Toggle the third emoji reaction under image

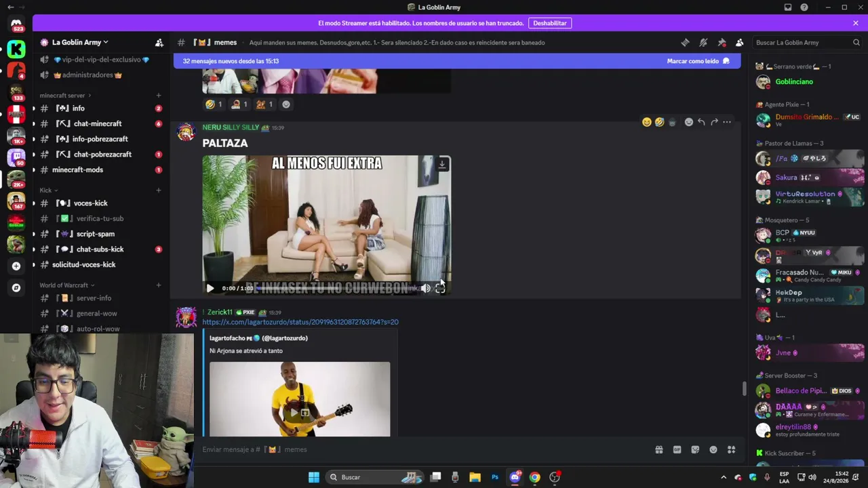[x=264, y=104]
